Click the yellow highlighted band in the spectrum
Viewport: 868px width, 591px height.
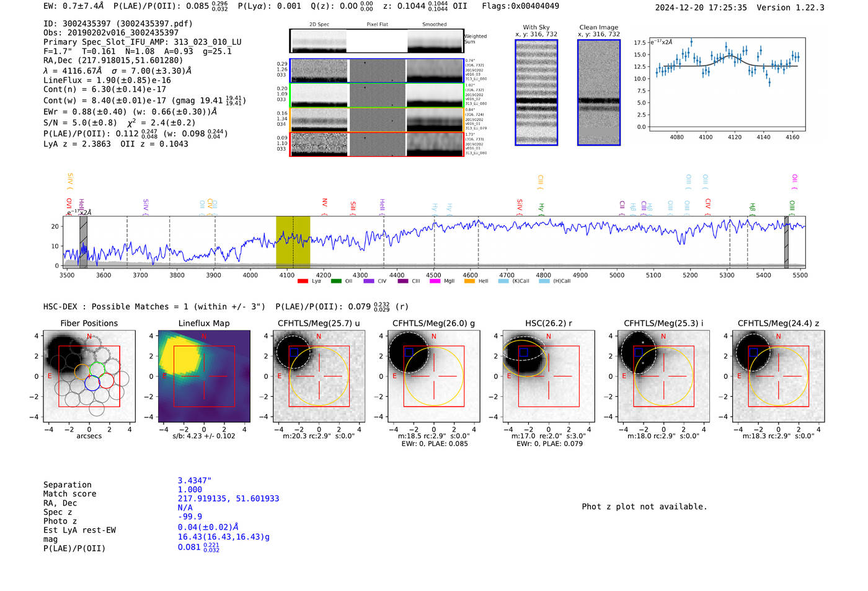pos(293,242)
